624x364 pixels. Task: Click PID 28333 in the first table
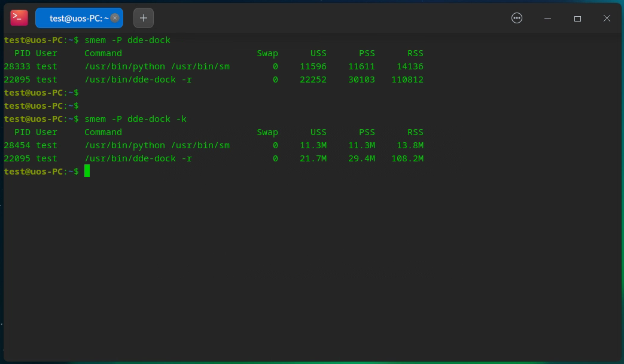(x=17, y=66)
